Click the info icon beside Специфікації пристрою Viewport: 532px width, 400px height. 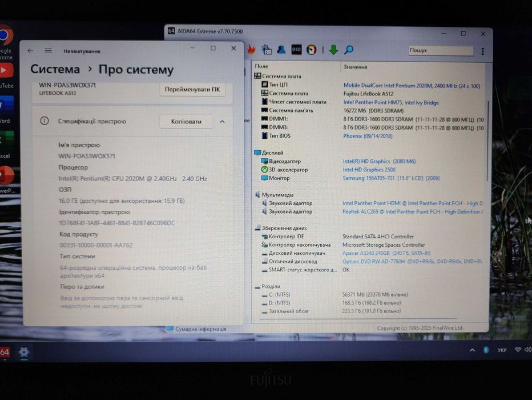coord(45,121)
